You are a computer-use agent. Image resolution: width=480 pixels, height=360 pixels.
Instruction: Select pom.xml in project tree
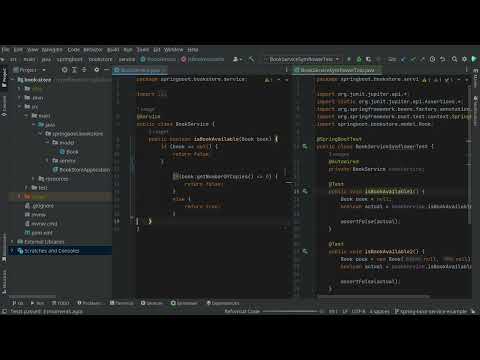point(39,233)
